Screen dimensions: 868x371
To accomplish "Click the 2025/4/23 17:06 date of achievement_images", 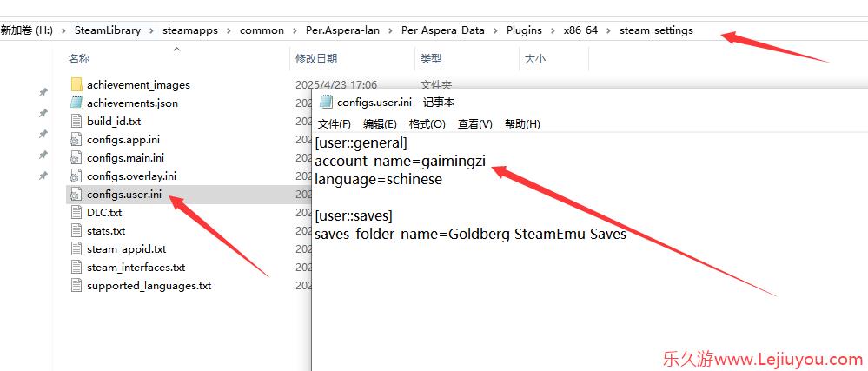I will [x=336, y=85].
